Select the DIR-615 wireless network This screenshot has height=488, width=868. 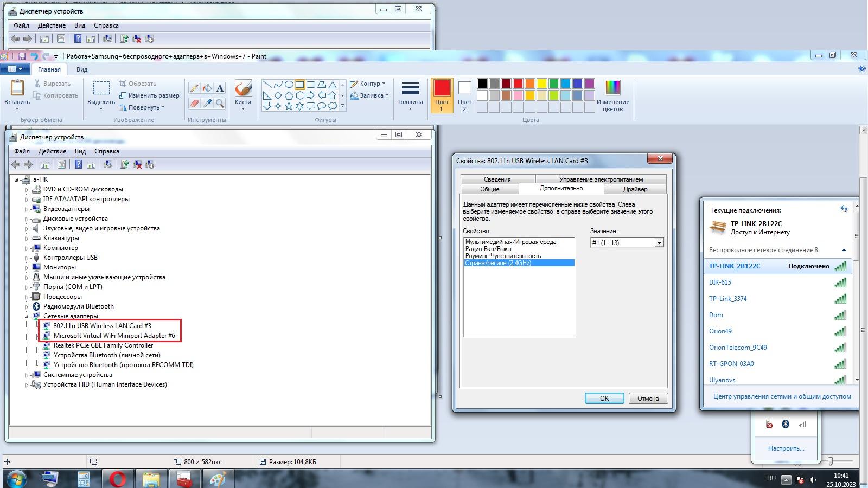pos(778,282)
